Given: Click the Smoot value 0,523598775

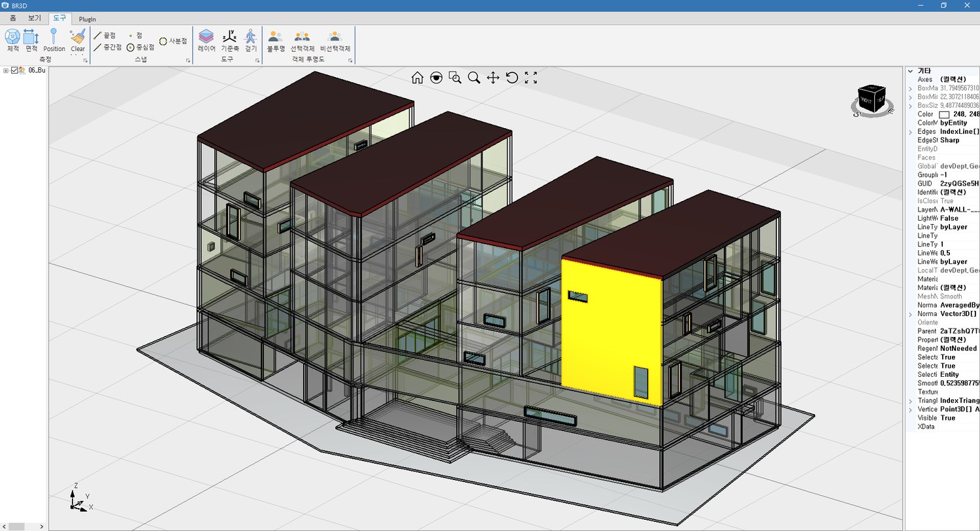Looking at the screenshot, I should point(959,383).
